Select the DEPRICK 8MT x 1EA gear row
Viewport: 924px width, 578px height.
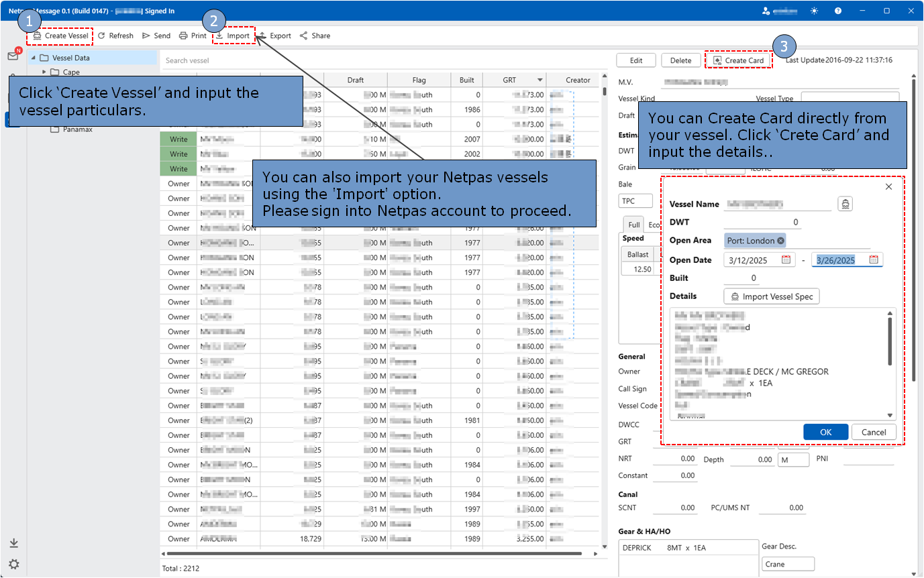[688, 548]
